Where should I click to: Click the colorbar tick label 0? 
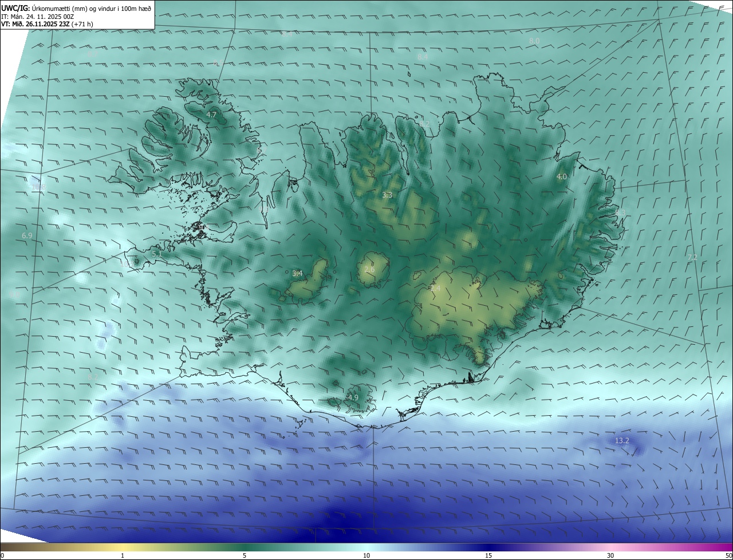(2, 555)
